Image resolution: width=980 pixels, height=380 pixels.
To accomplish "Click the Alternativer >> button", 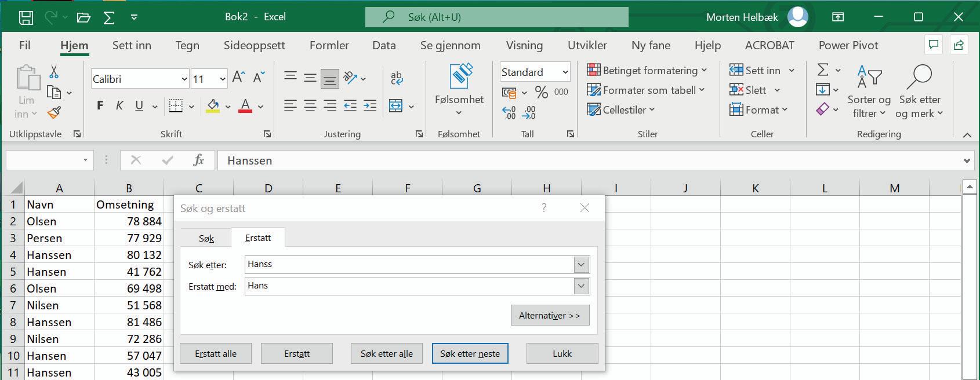I will click(550, 315).
